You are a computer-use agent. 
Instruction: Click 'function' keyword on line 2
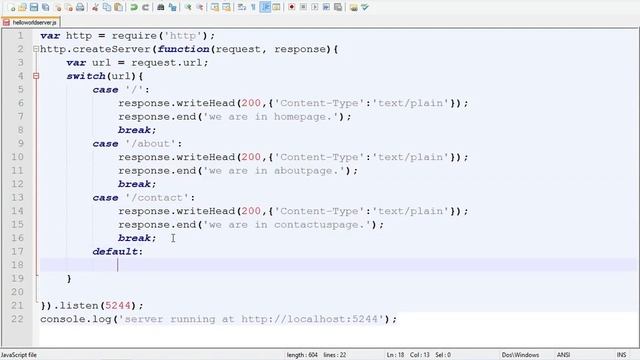tap(183, 49)
